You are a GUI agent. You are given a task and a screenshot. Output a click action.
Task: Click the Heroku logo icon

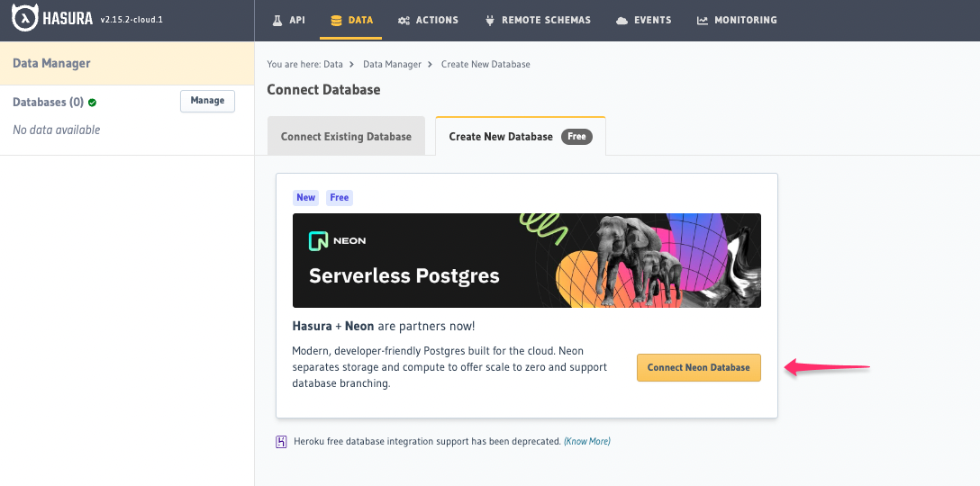281,442
